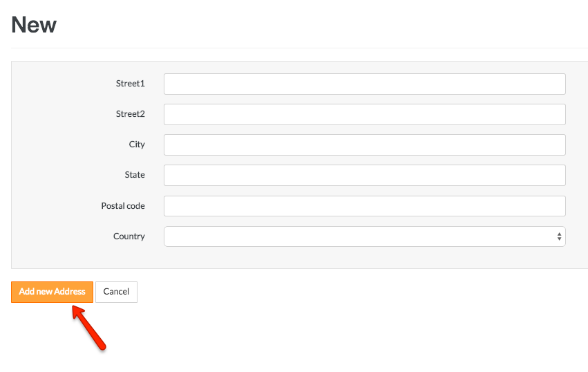The width and height of the screenshot is (588, 372).
Task: Click the Country label text
Action: click(x=129, y=236)
